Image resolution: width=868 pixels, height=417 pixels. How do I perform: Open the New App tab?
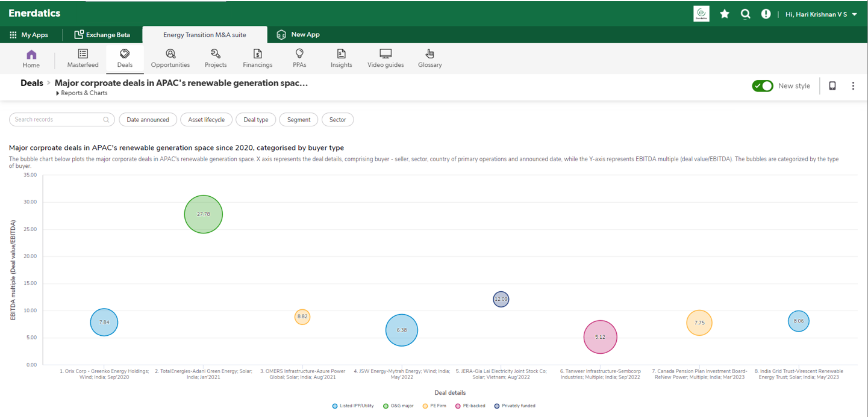coord(298,35)
